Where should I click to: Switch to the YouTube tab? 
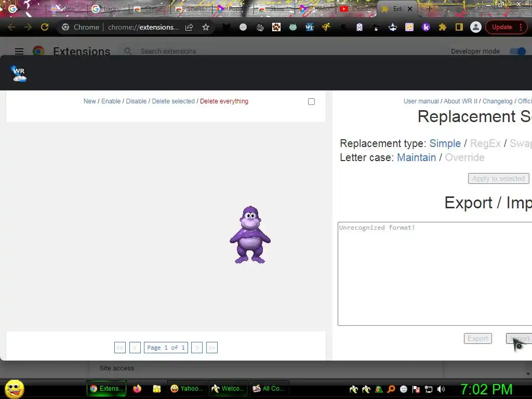pyautogui.click(x=354, y=9)
